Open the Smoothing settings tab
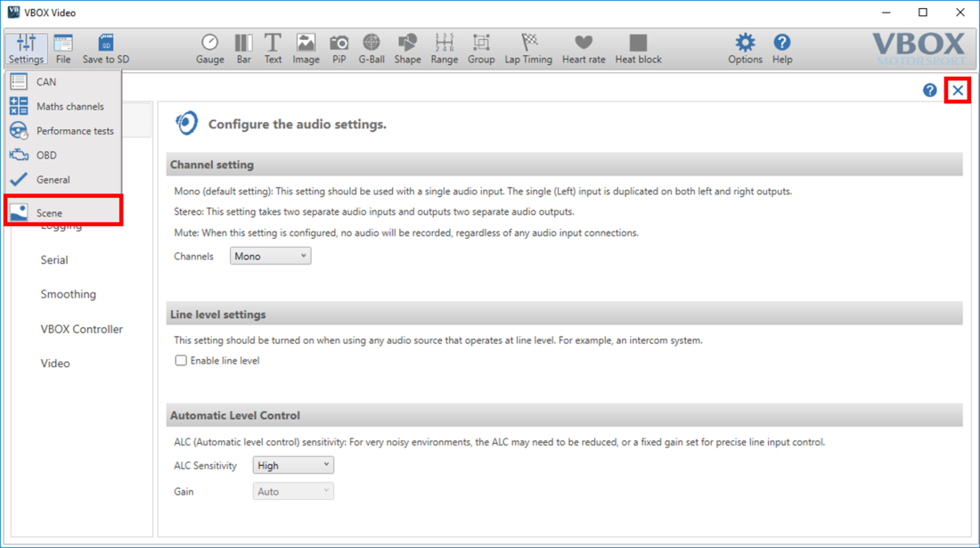This screenshot has height=548, width=980. pyautogui.click(x=68, y=294)
